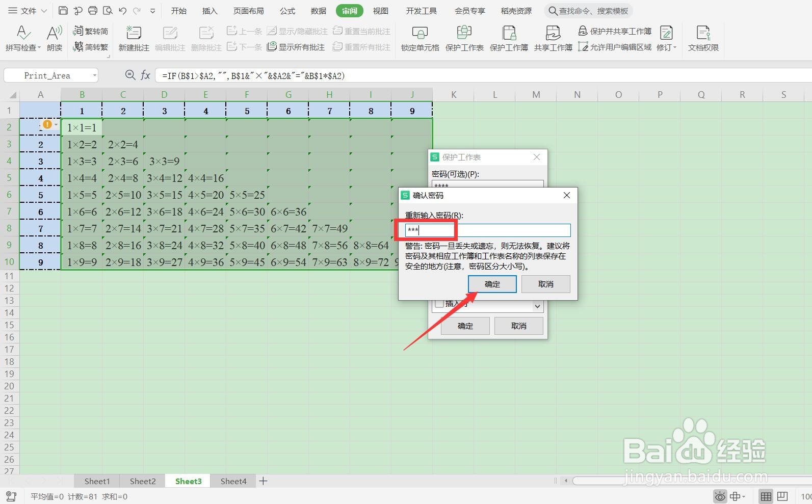Image resolution: width=812 pixels, height=504 pixels.
Task: Open the 页面布局 ribbon tab
Action: 249,11
